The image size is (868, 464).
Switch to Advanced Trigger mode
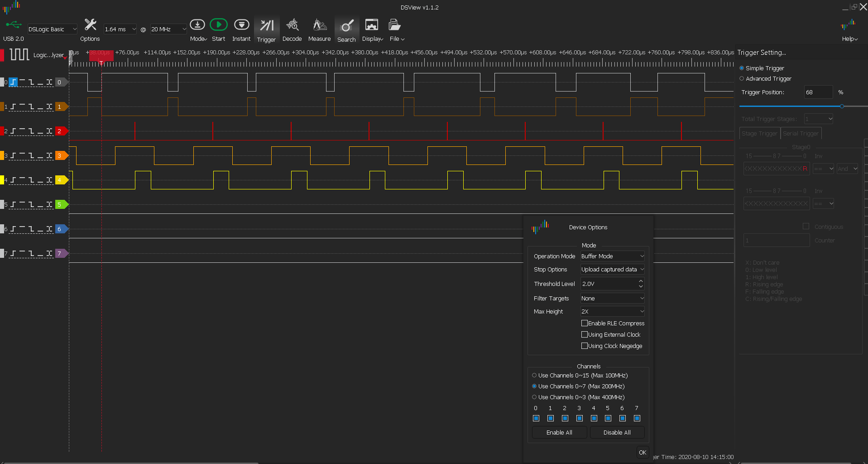[741, 78]
